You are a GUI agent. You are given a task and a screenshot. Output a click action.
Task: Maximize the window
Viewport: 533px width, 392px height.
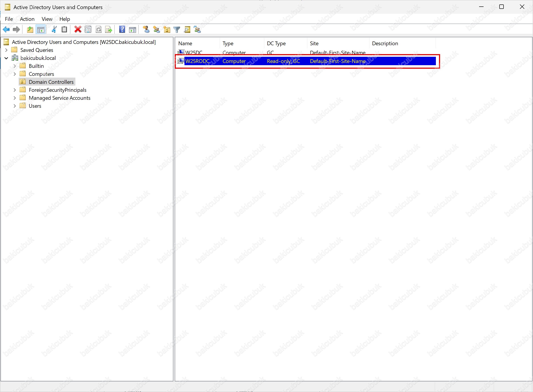pyautogui.click(x=502, y=7)
